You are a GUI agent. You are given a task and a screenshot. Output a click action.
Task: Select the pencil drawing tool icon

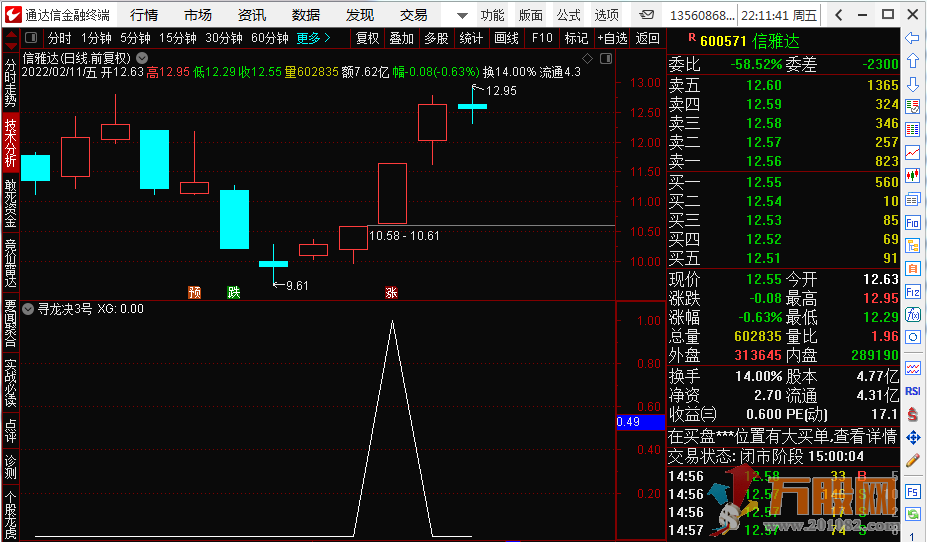pyautogui.click(x=912, y=461)
